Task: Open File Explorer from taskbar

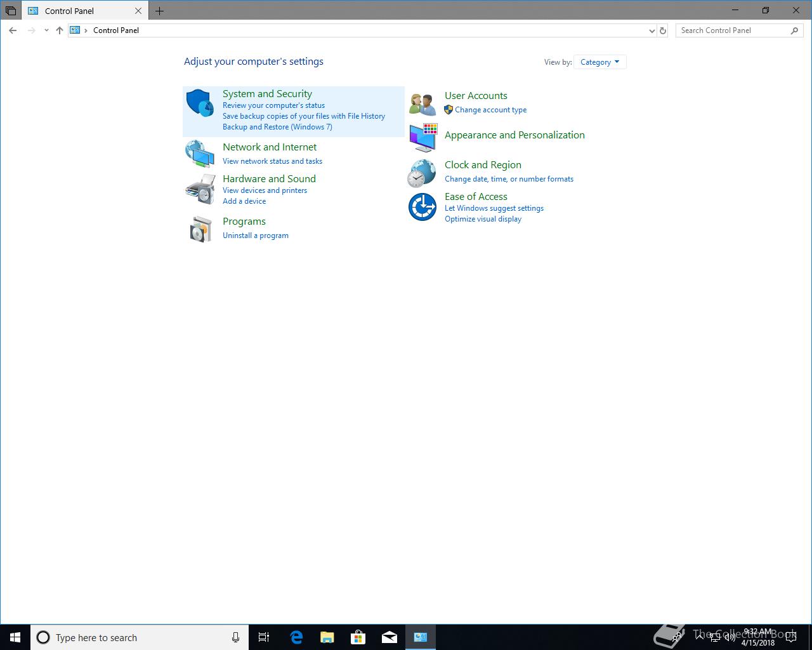Action: 327,637
